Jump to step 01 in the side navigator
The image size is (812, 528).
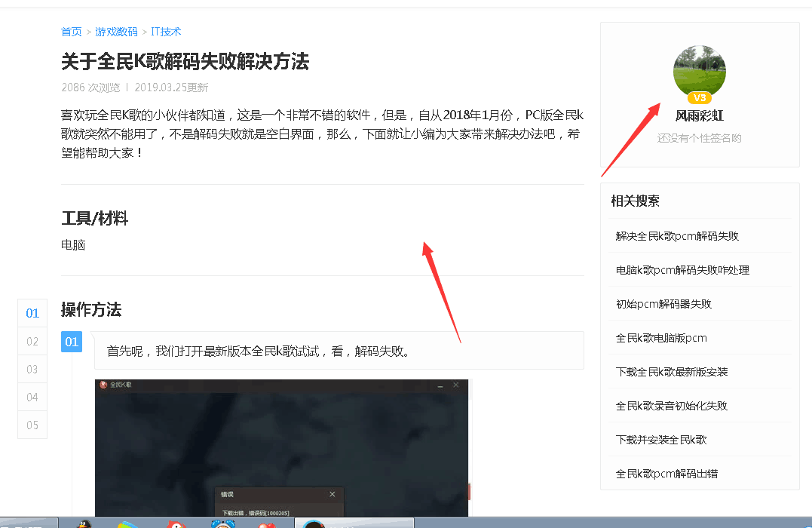tap(32, 313)
